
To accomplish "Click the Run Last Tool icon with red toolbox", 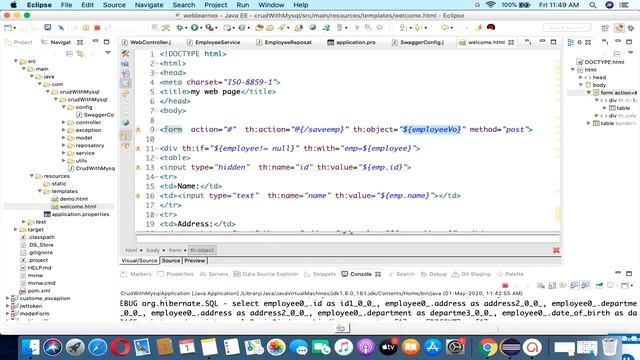I will click(210, 28).
